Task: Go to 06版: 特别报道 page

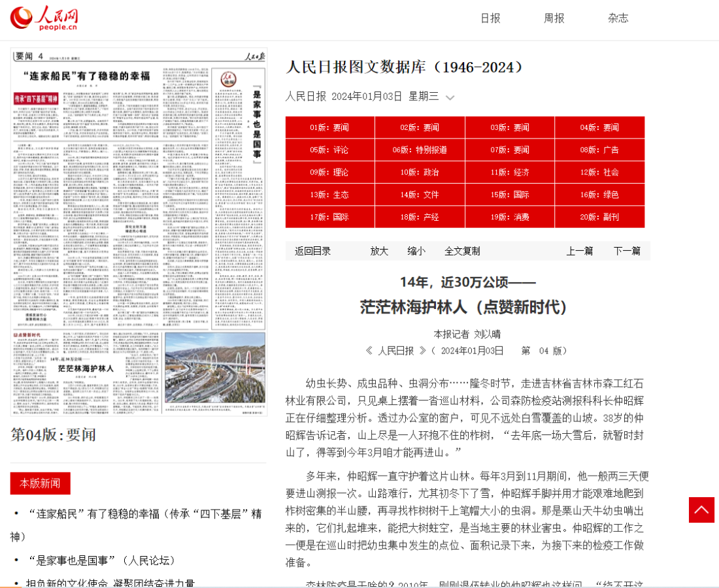Action: point(420,150)
